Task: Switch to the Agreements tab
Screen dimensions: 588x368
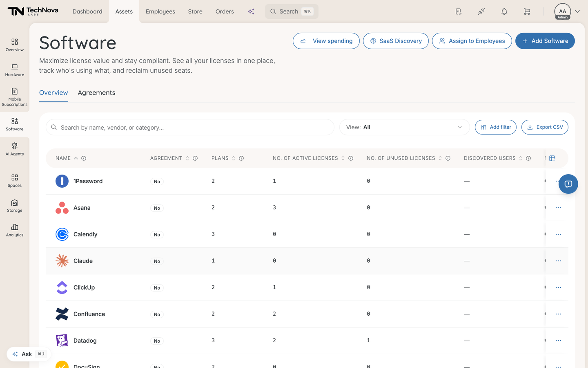Action: click(x=96, y=93)
